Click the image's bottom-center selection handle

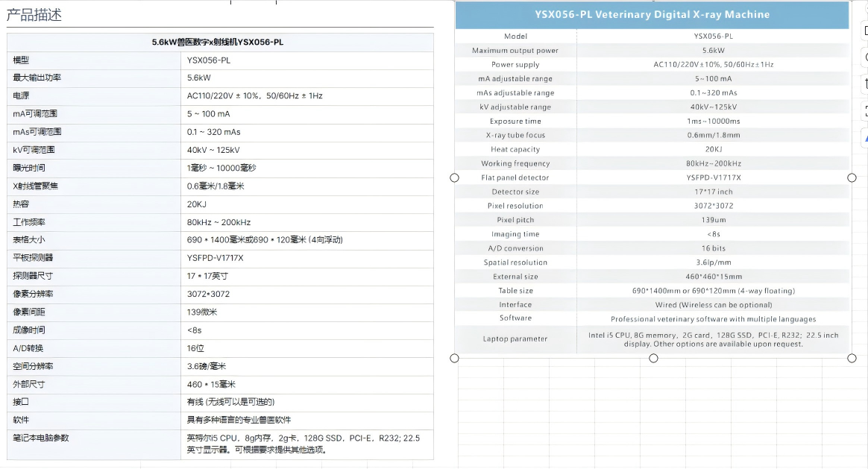(653, 358)
